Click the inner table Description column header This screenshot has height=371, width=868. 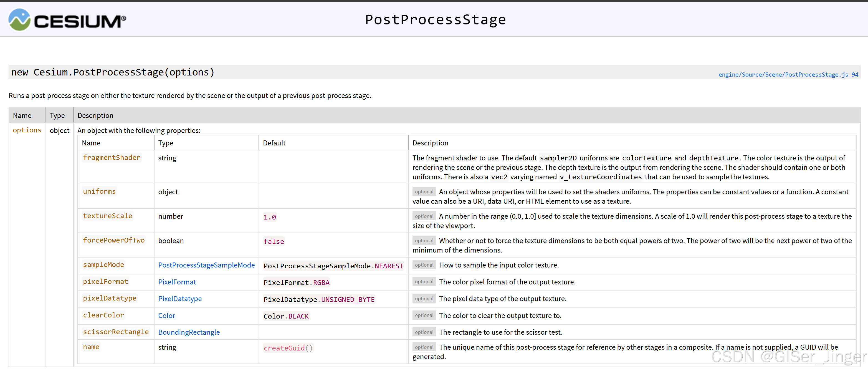pyautogui.click(x=430, y=143)
